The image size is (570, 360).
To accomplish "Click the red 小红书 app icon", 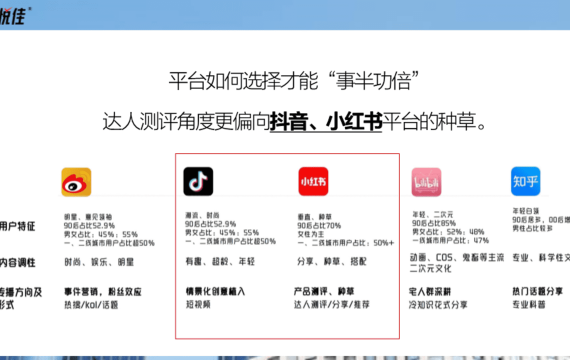I will pos(313,181).
